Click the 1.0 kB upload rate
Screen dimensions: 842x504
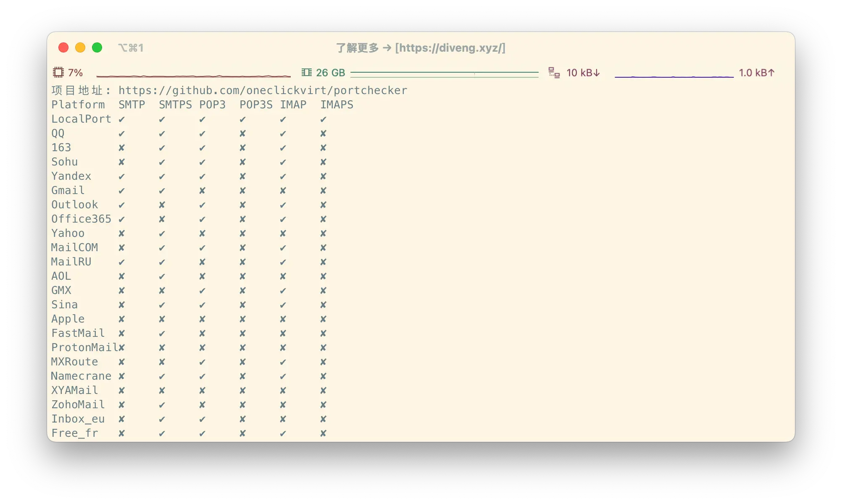click(757, 73)
